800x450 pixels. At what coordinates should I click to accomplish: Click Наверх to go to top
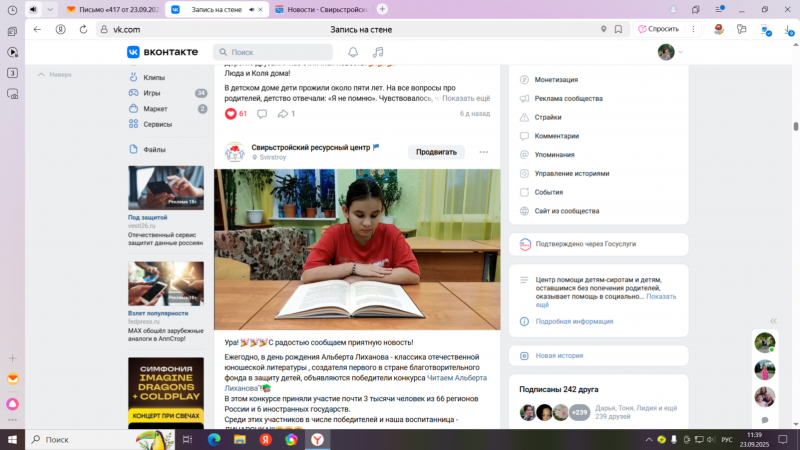click(x=55, y=74)
